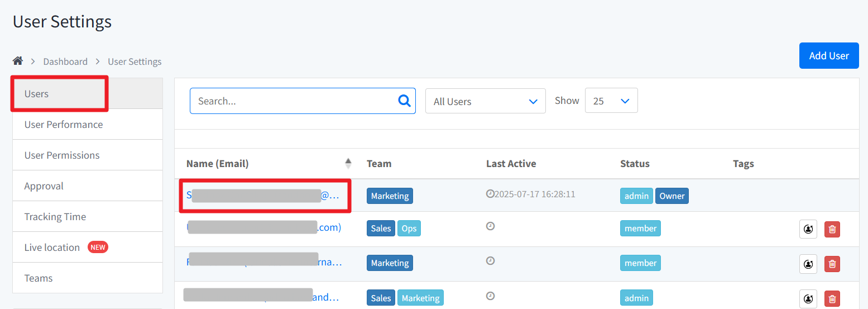Open the owner's email link in the first row
This screenshot has height=309, width=868.
click(x=262, y=196)
